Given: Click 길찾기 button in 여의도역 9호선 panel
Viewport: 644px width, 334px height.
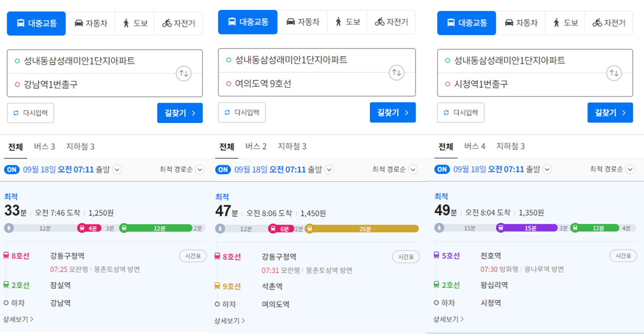Looking at the screenshot, I should click(x=393, y=112).
